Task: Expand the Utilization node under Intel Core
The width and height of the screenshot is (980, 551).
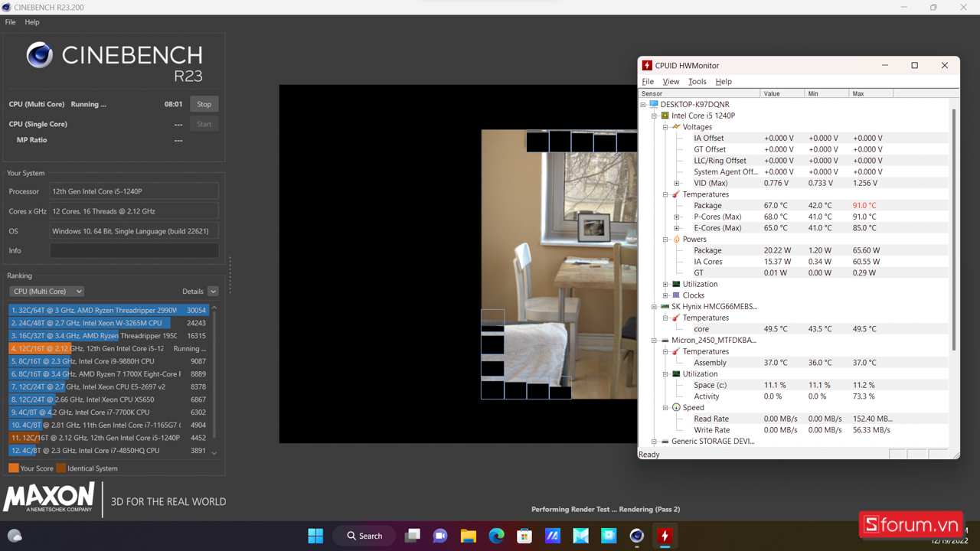Action: [665, 284]
